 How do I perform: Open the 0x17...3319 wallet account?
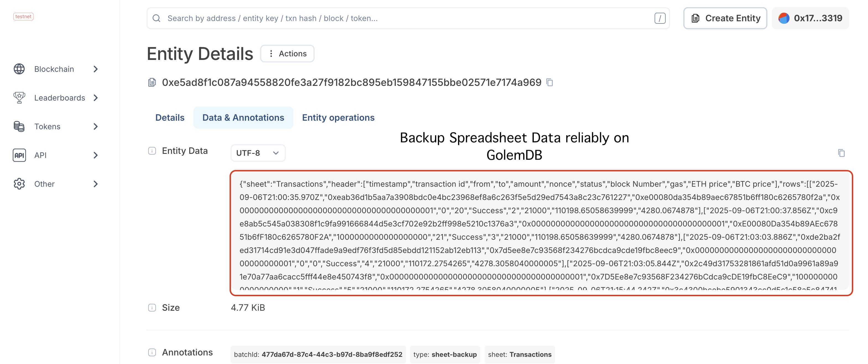810,18
